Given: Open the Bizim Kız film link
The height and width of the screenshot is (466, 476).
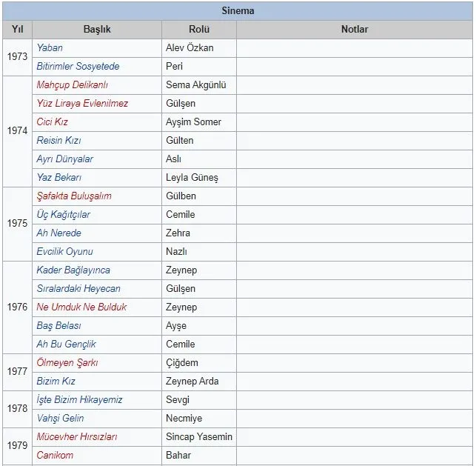Looking at the screenshot, I should tap(56, 382).
